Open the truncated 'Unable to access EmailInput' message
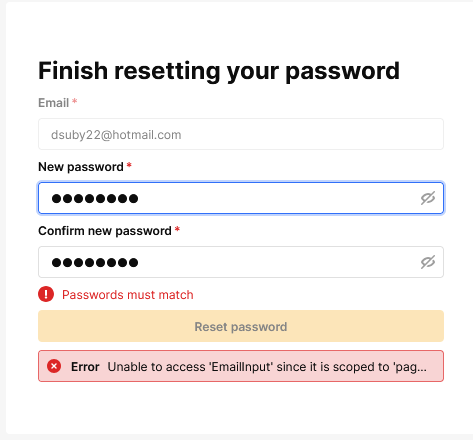473x440 pixels. 267,367
